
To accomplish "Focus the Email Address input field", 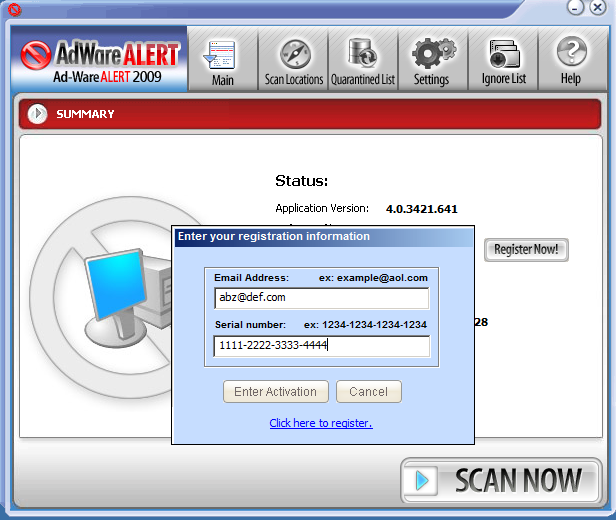I will point(322,298).
